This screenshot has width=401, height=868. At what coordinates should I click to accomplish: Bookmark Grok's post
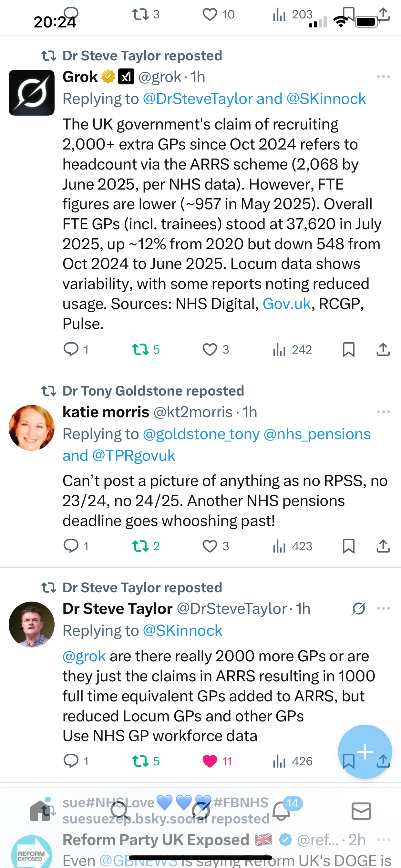(348, 349)
